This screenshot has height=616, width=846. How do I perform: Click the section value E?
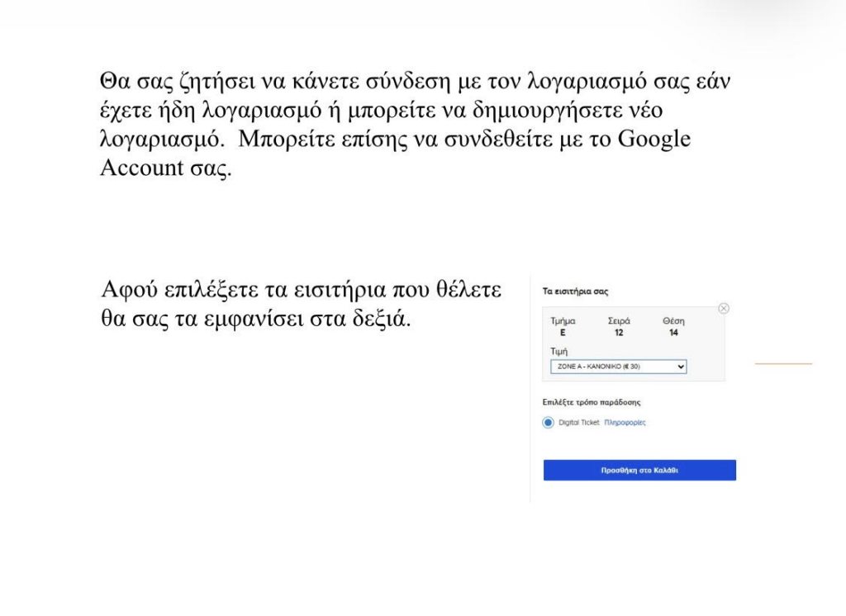(563, 333)
